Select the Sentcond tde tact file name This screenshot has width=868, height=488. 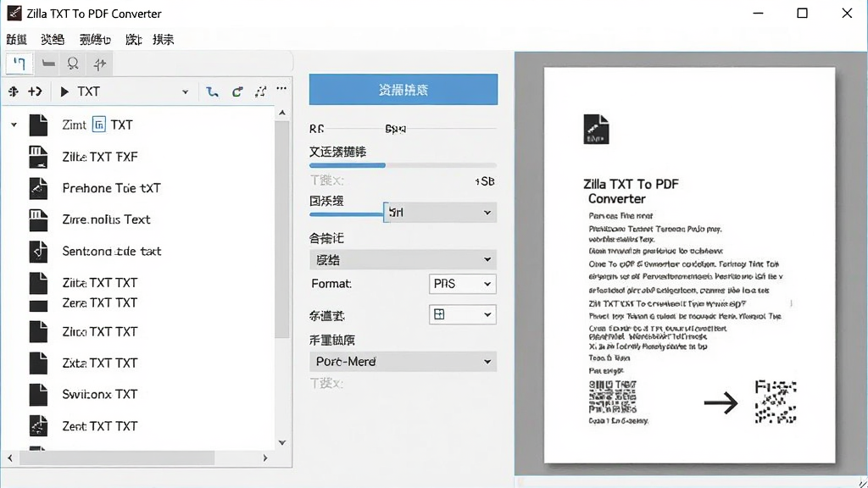[x=111, y=251]
